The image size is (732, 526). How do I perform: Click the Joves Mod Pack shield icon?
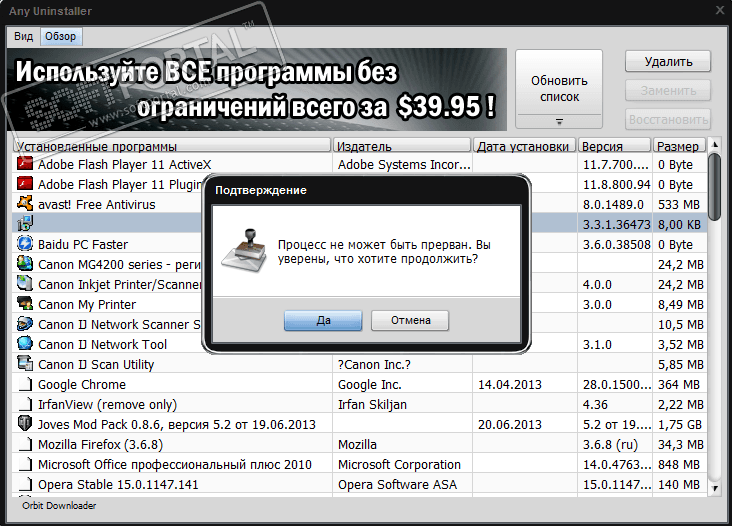[25, 424]
